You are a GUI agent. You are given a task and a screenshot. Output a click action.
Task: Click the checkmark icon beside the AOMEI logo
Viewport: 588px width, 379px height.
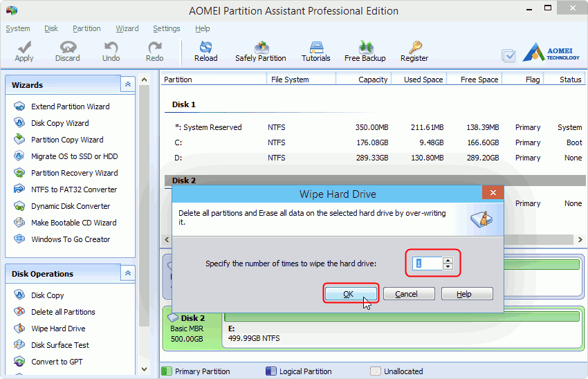pos(508,55)
